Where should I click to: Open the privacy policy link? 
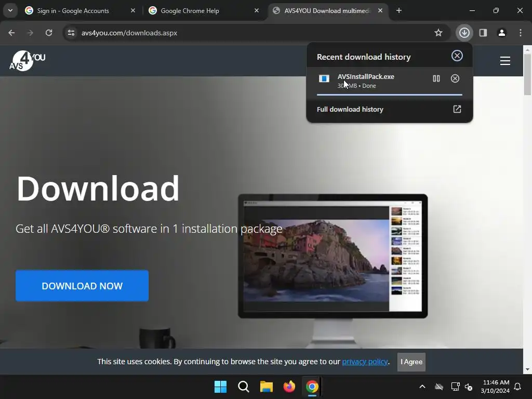click(x=365, y=362)
